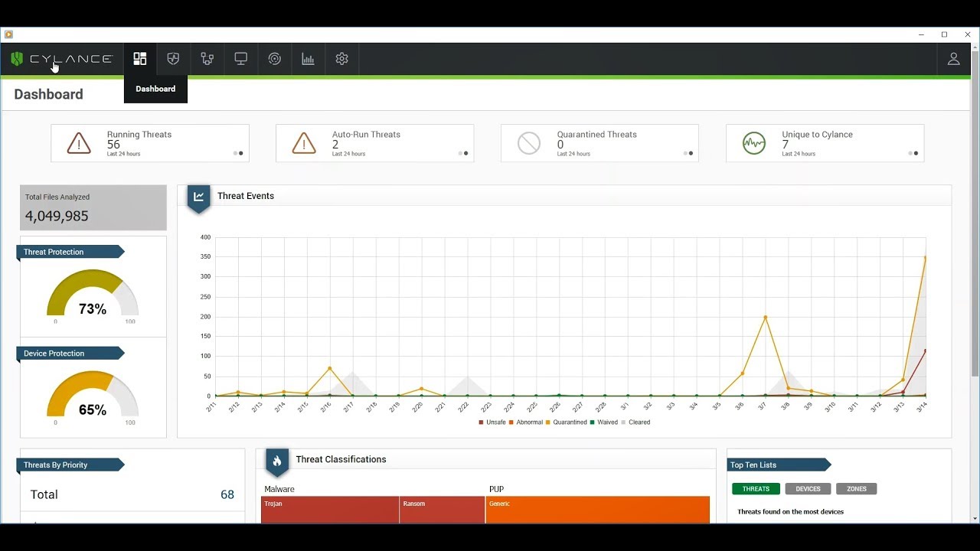Click the Auto-Run Threats warning triangle icon
980x551 pixels.
304,143
